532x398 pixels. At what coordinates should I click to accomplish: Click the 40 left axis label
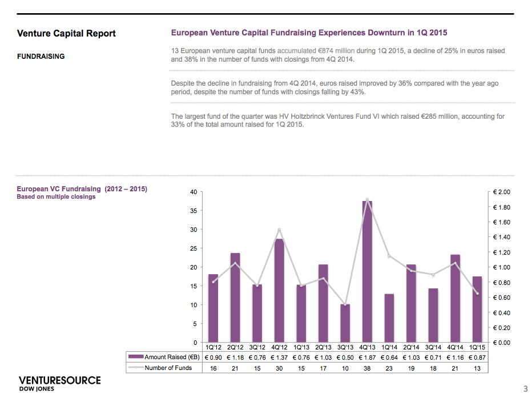point(194,192)
